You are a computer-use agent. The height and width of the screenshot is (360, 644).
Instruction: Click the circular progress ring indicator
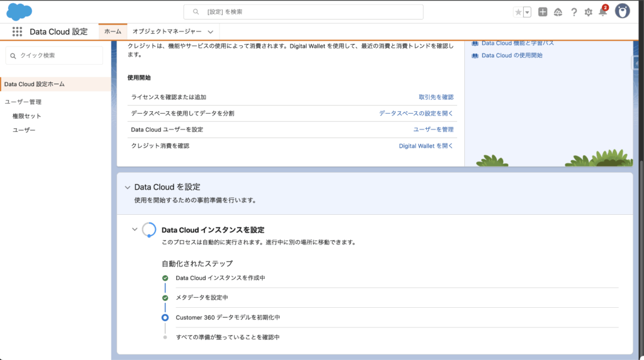coord(148,230)
